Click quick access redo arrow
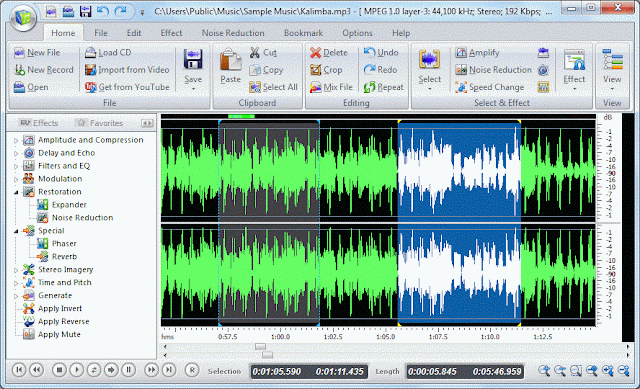 click(120, 11)
